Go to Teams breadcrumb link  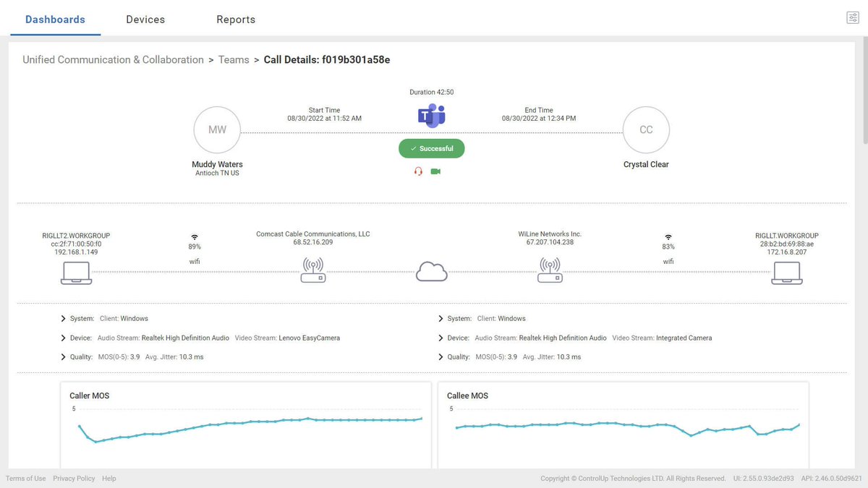coord(234,60)
